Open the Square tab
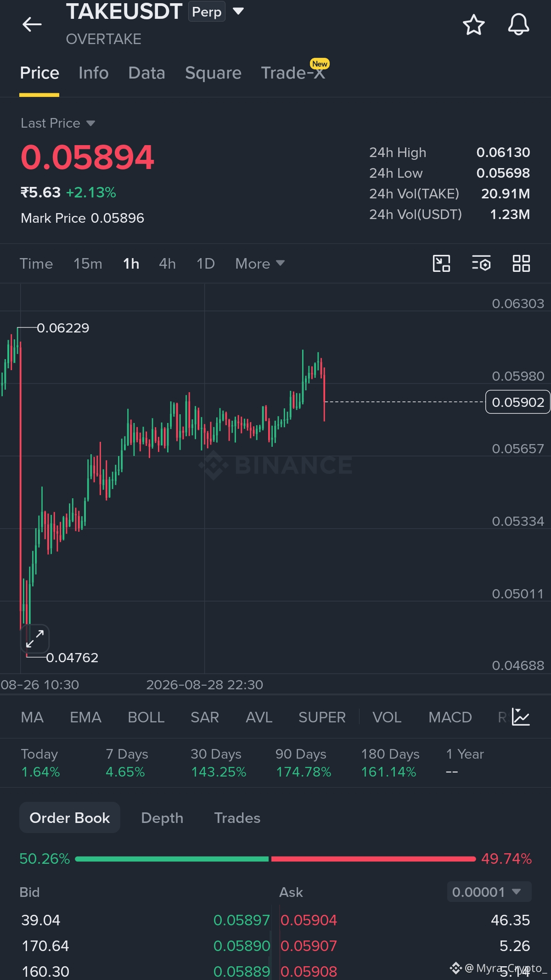 point(213,73)
